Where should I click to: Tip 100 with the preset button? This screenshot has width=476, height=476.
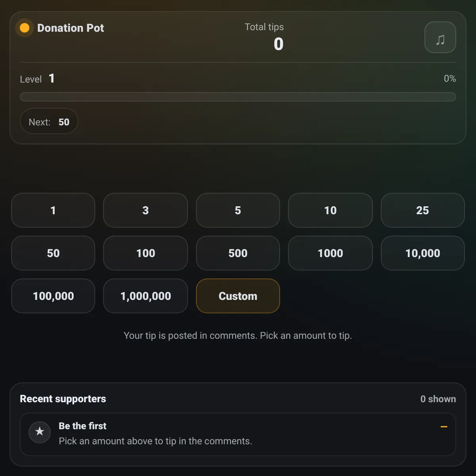[146, 253]
